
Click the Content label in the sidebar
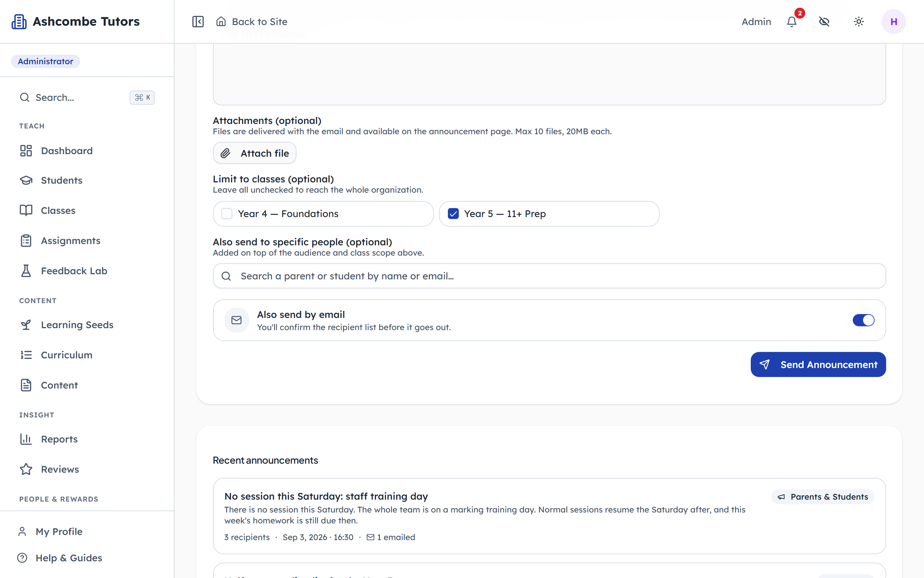(x=59, y=385)
